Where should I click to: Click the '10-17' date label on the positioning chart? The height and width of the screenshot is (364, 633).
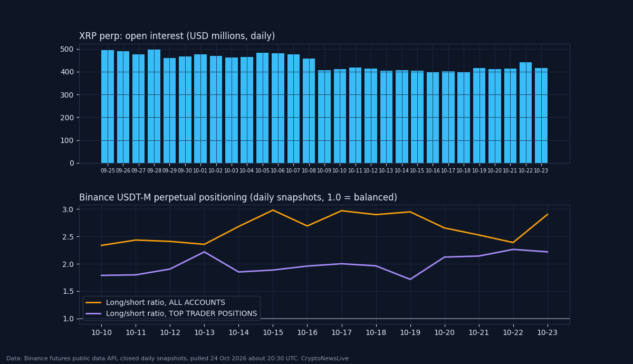point(341,332)
